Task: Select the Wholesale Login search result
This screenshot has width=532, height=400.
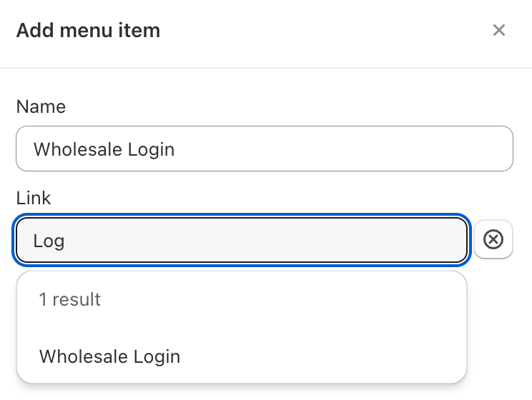Action: [x=109, y=356]
